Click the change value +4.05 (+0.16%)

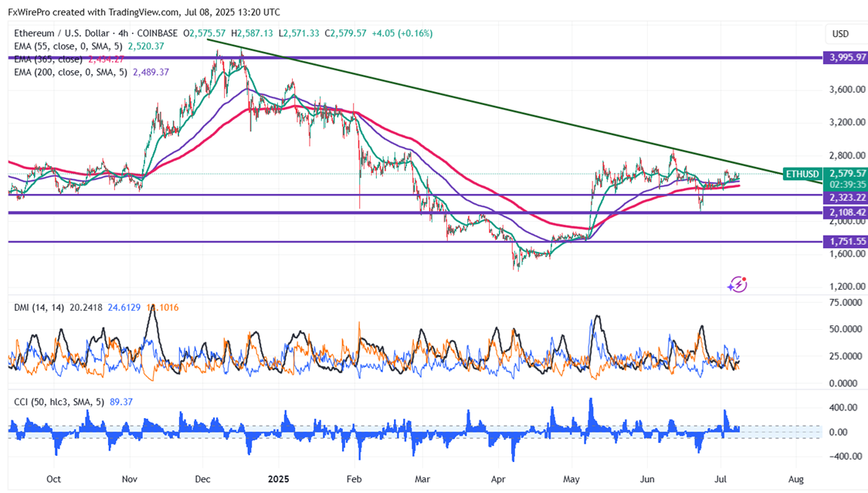[x=402, y=33]
